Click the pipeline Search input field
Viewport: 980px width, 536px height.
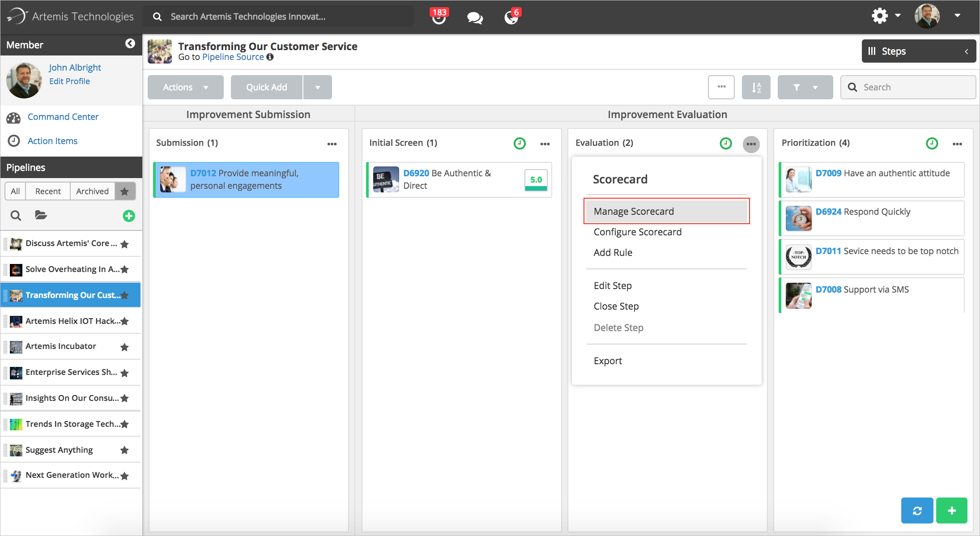pyautogui.click(x=908, y=87)
